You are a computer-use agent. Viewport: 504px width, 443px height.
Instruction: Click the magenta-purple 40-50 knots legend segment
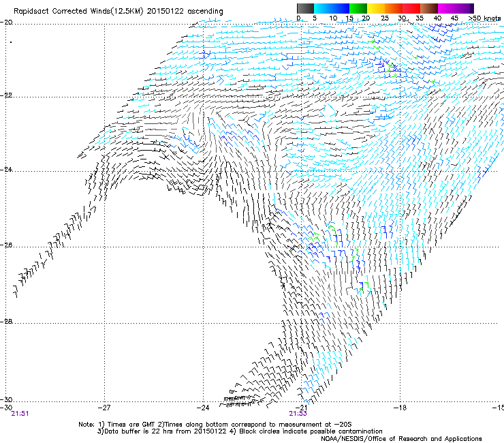coord(456,8)
